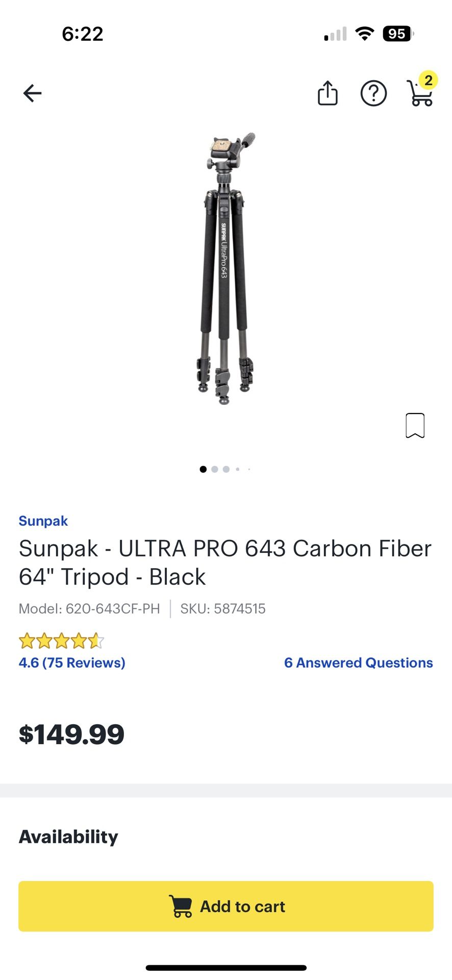
Task: Tap the star rating row
Action: coord(61,641)
